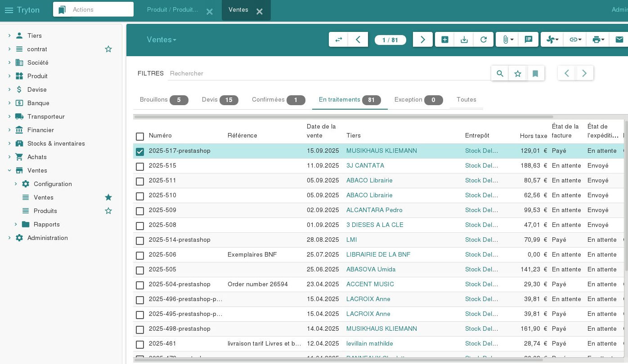Uncheck the selected 2025-517-prestashop row

pos(140,152)
